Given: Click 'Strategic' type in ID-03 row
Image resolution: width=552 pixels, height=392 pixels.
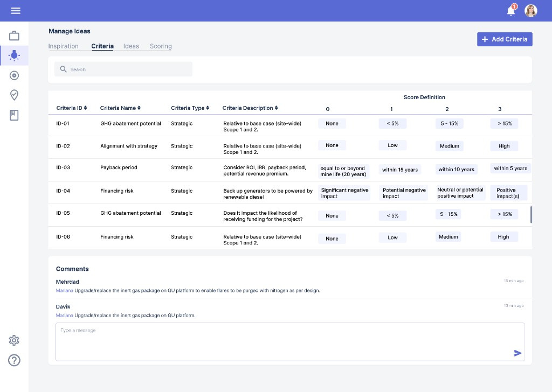Looking at the screenshot, I should (182, 167).
